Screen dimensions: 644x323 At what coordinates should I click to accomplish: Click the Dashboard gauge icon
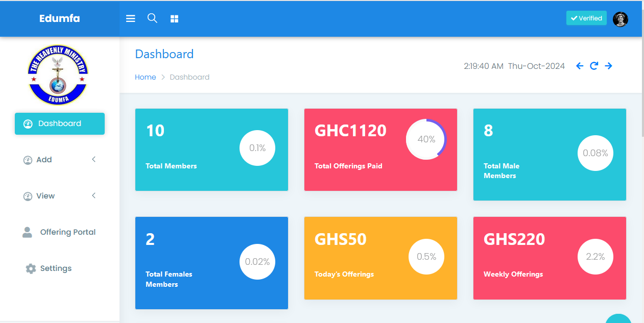(x=28, y=123)
